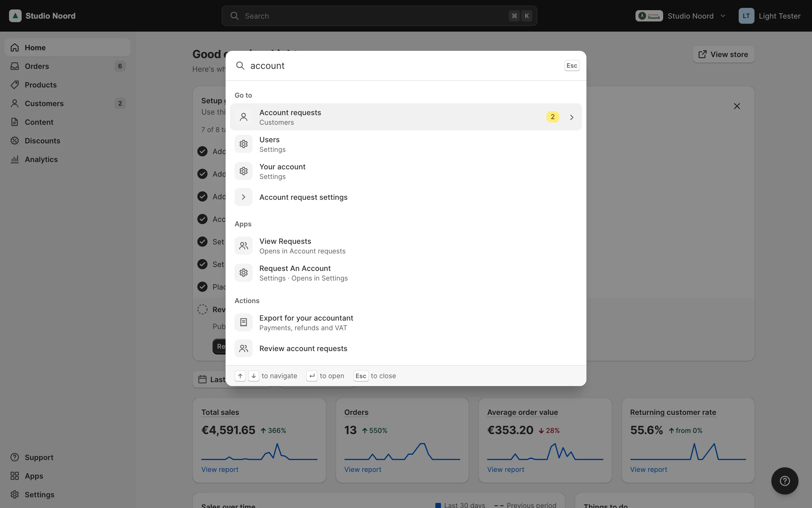Close the setup guide card
Screen dimensions: 812x508
[x=737, y=106]
